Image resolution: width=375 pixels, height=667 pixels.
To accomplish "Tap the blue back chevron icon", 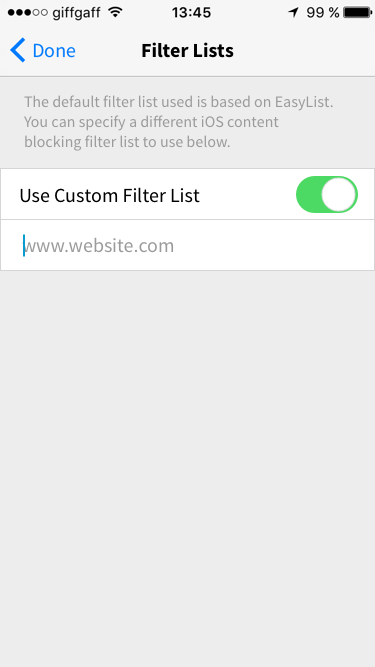I will pos(17,50).
